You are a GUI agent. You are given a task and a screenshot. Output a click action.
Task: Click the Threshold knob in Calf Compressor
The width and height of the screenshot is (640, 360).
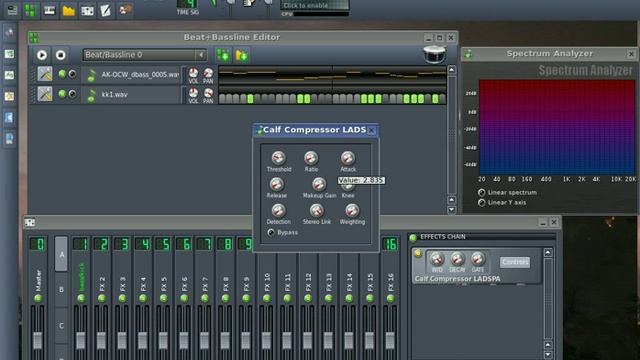(278, 158)
